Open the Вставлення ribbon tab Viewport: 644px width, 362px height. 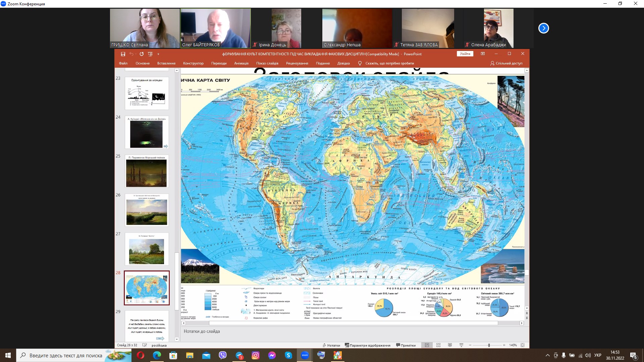166,63
